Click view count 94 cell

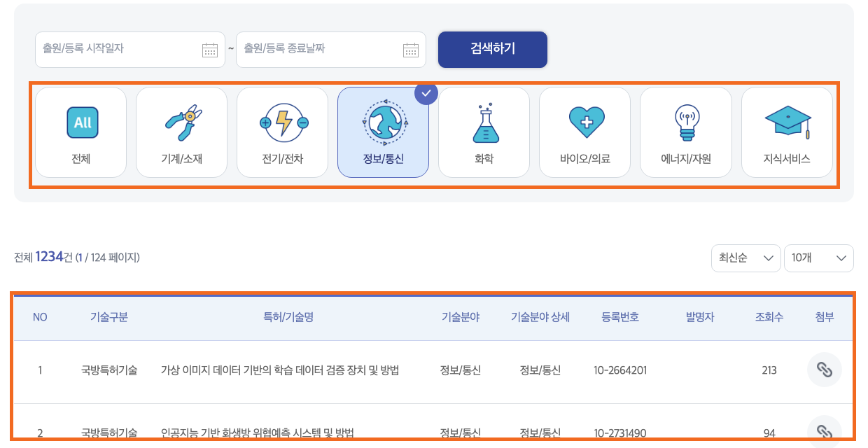tap(769, 433)
